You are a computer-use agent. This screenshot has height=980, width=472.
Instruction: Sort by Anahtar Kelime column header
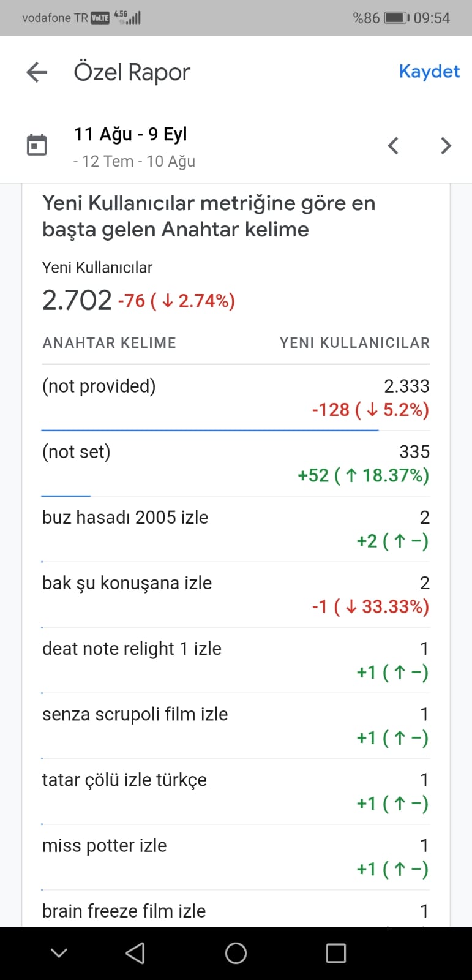pos(109,343)
